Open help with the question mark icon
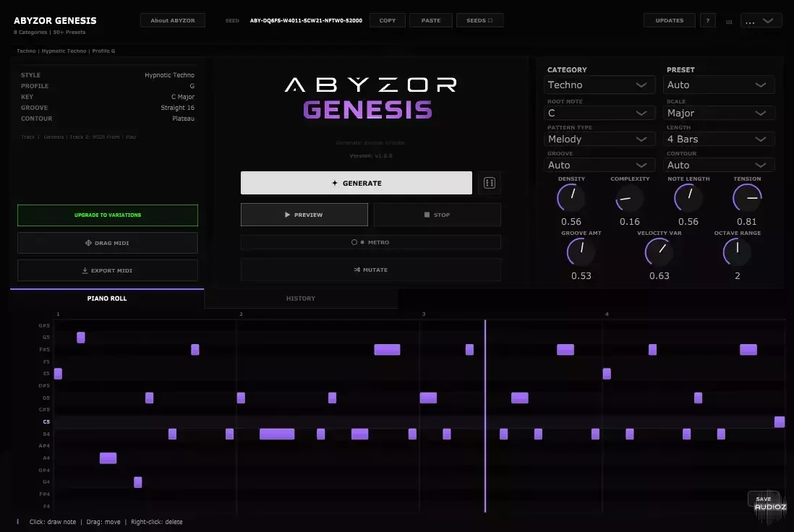This screenshot has width=794, height=532. tap(707, 20)
